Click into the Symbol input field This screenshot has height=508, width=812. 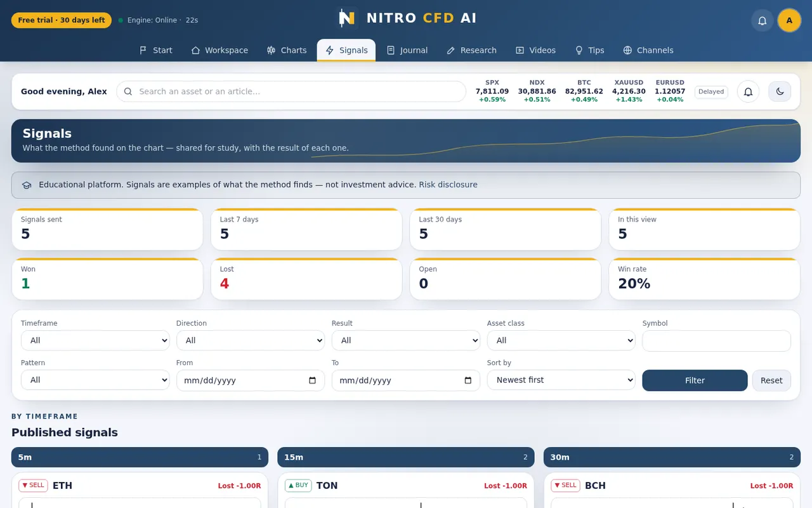pos(716,340)
